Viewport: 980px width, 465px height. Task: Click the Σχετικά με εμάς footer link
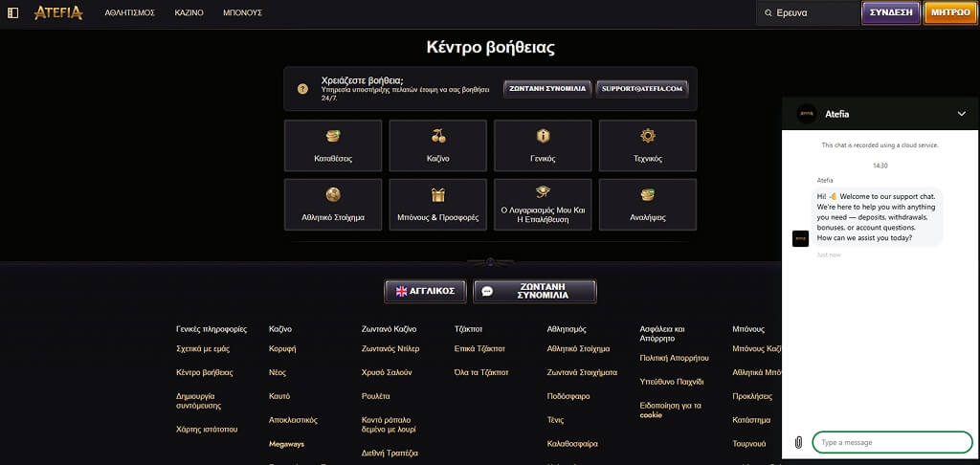[201, 348]
